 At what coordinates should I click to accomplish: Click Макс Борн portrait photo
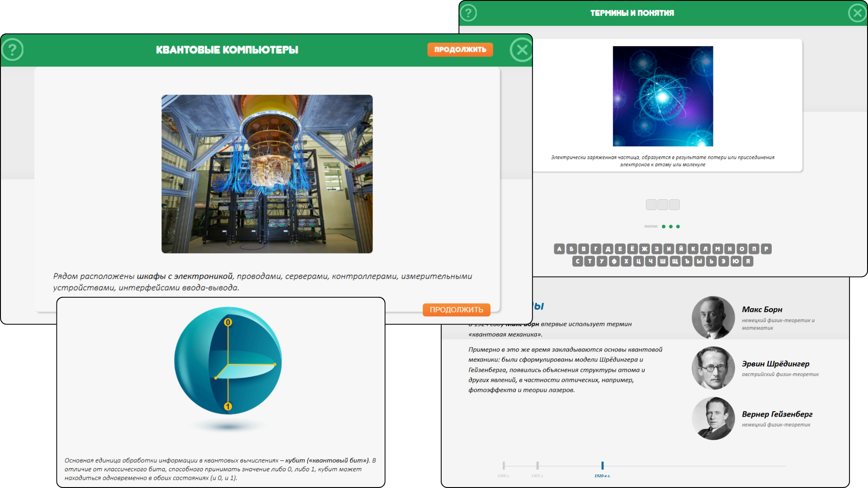713,317
